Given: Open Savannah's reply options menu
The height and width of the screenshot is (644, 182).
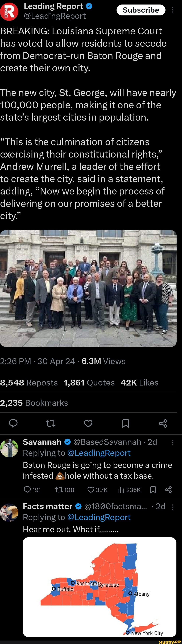Looking at the screenshot, I should pos(173,443).
